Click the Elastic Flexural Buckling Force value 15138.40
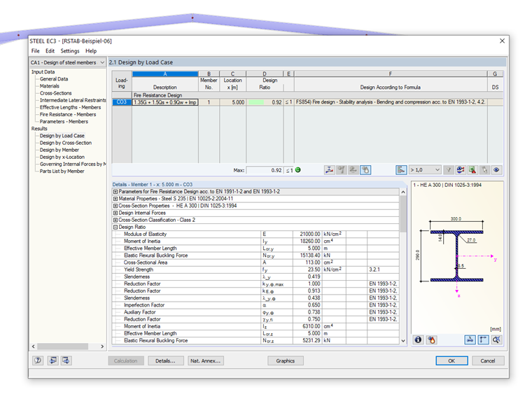Viewport: 532px width, 399px height. 308,255
